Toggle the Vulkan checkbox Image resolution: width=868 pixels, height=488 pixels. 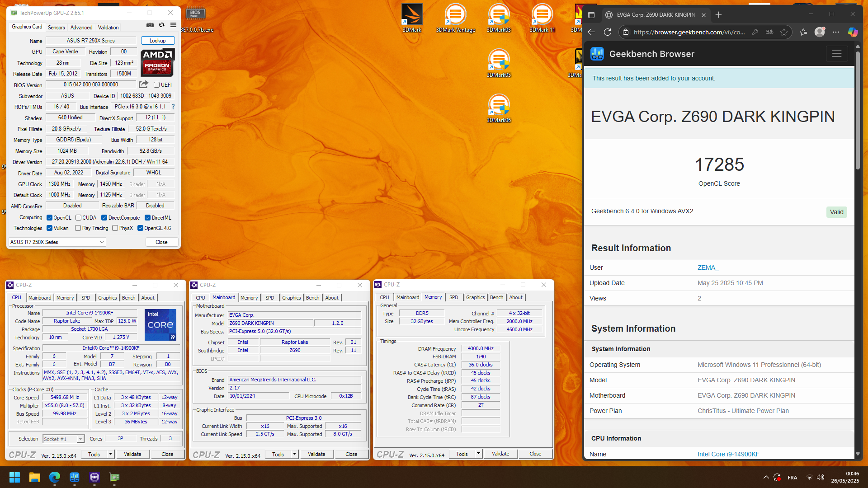pyautogui.click(x=50, y=228)
